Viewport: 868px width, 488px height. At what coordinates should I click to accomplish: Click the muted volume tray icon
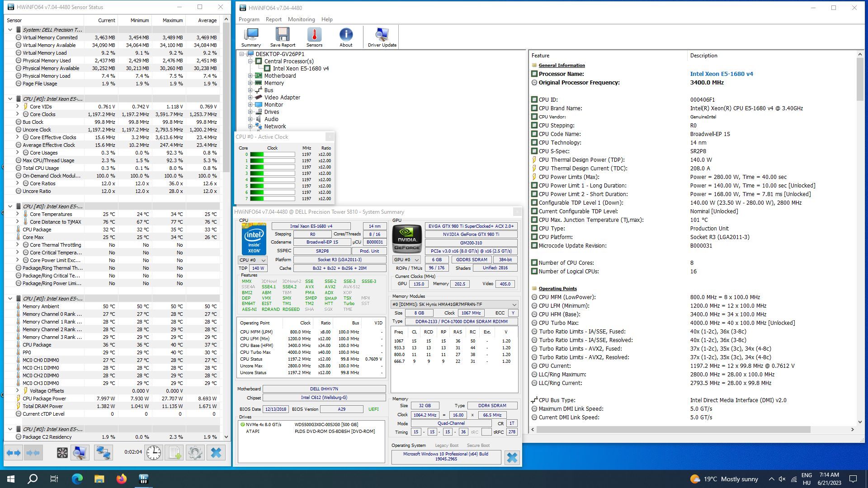[x=783, y=479]
